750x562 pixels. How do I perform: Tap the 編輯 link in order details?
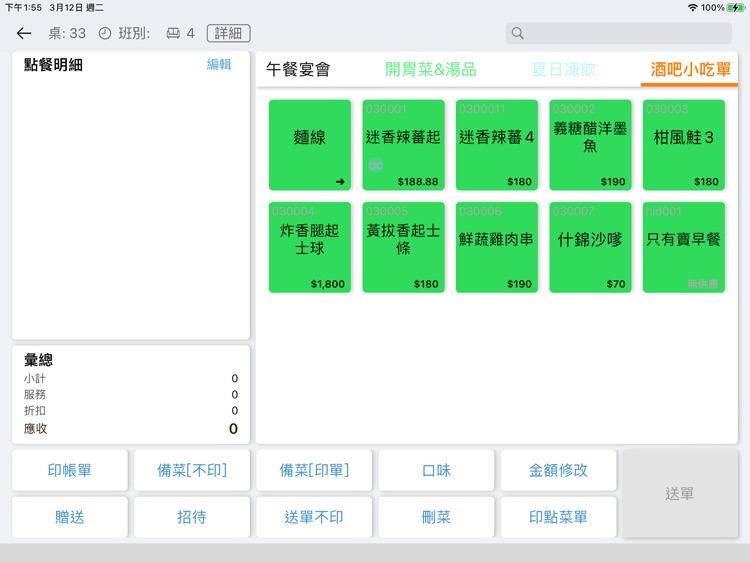[x=219, y=64]
